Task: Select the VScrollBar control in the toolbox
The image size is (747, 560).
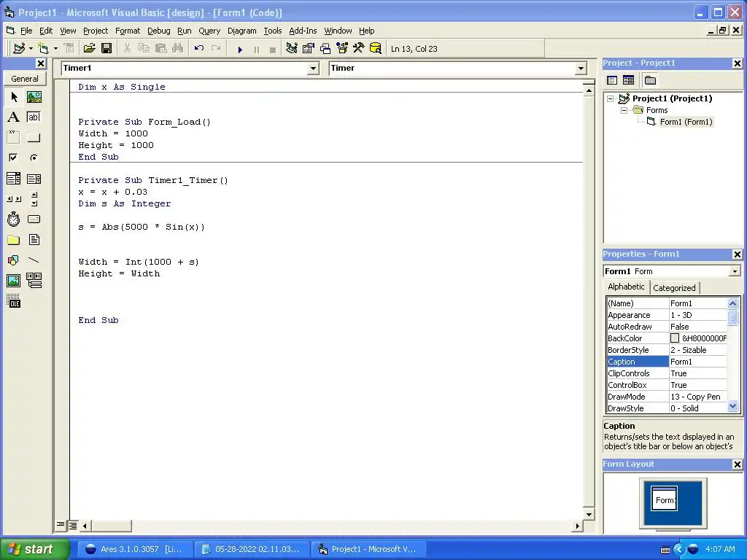Action: tap(34, 199)
